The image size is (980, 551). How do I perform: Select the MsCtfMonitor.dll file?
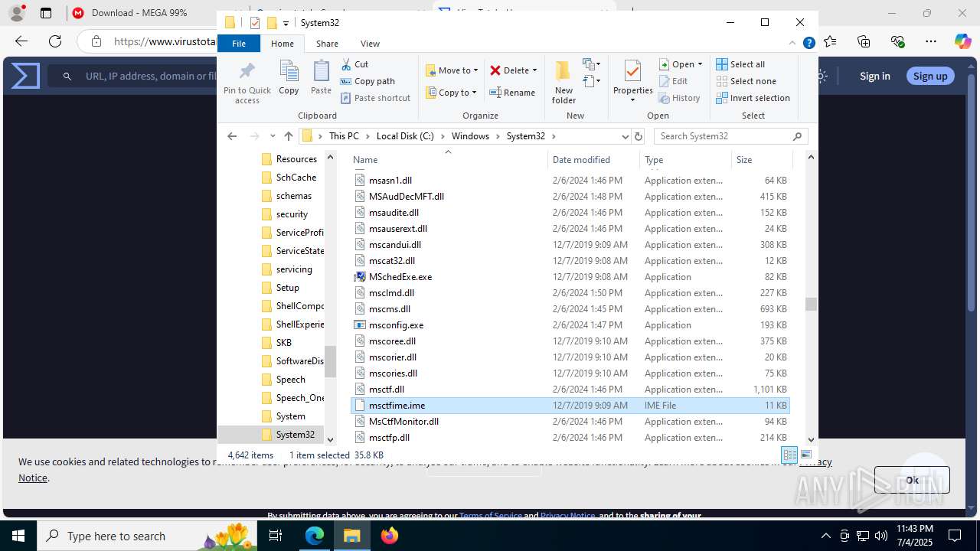570,422
